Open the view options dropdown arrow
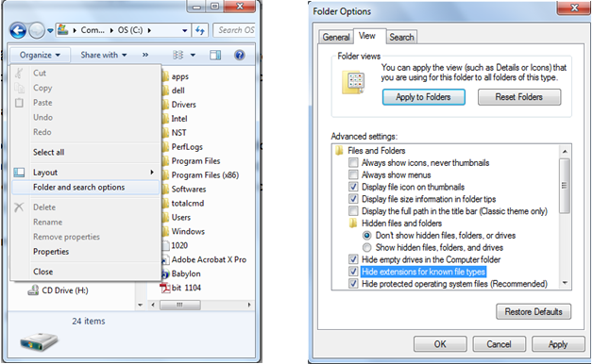The width and height of the screenshot is (593, 364). coord(193,55)
